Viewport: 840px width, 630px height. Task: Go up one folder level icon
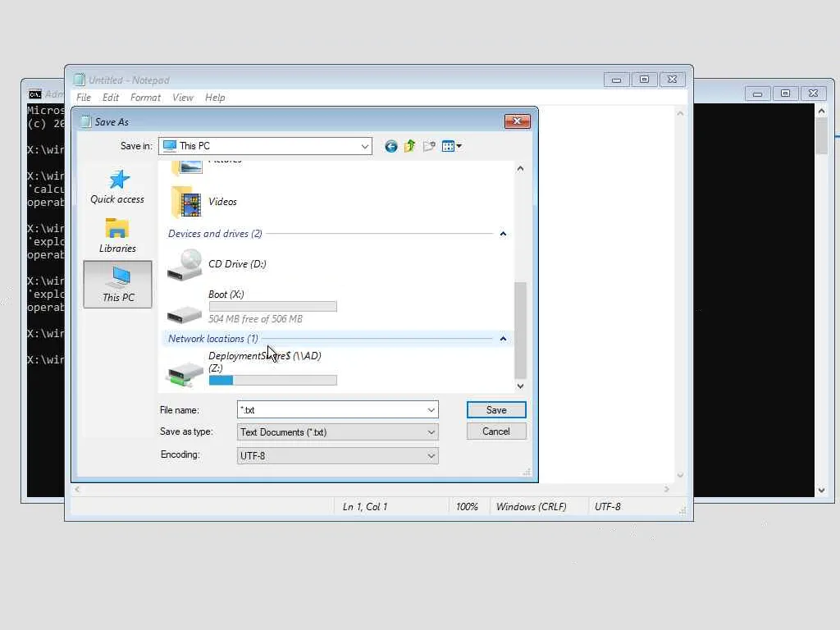click(x=410, y=146)
